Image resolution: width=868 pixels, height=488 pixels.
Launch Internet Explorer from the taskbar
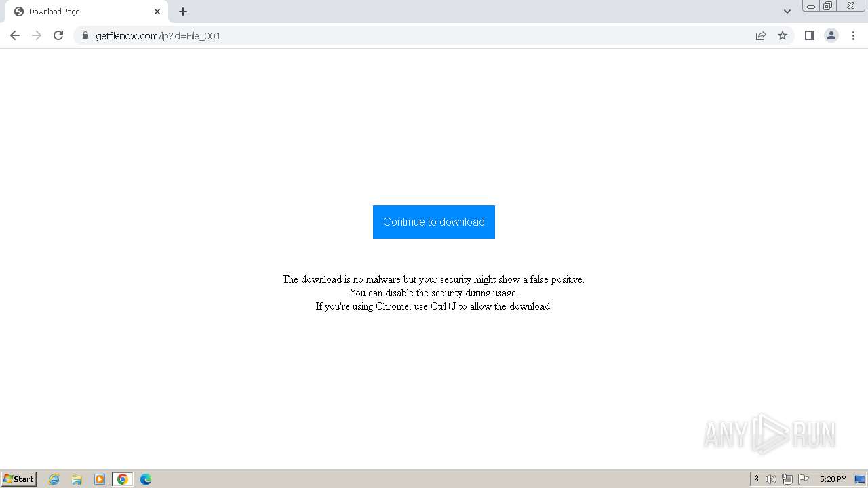54,479
